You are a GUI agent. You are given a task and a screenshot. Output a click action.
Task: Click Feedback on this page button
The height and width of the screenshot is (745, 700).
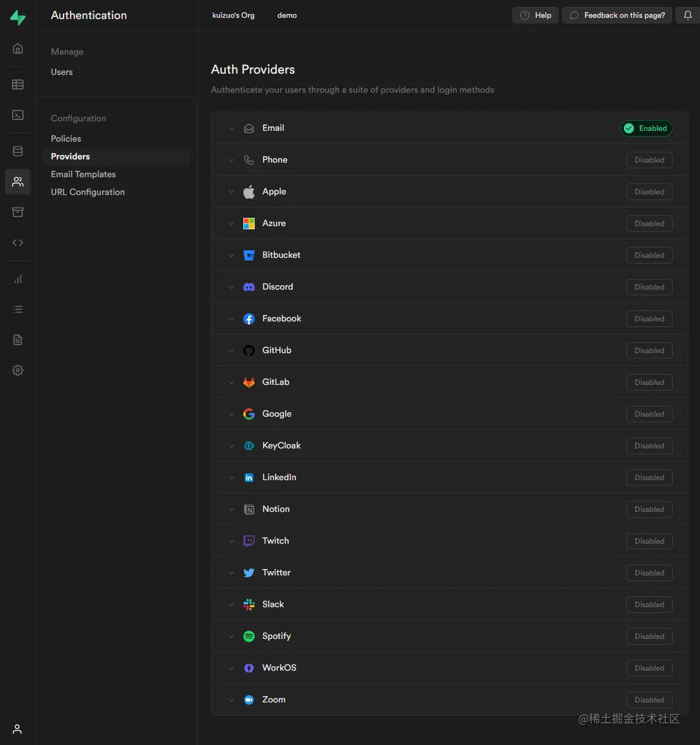point(617,15)
